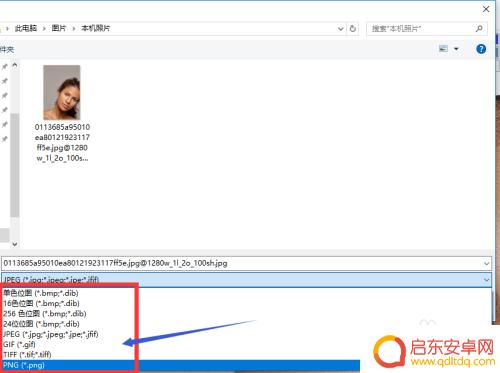This screenshot has width=500, height=373.
Task: Expand the chevron after 此电脑
Action: click(44, 29)
